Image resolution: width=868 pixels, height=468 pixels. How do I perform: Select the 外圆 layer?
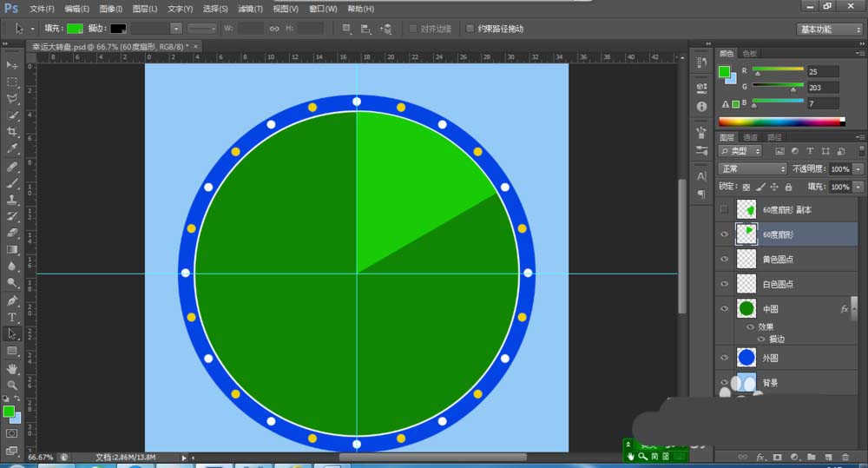[790, 358]
